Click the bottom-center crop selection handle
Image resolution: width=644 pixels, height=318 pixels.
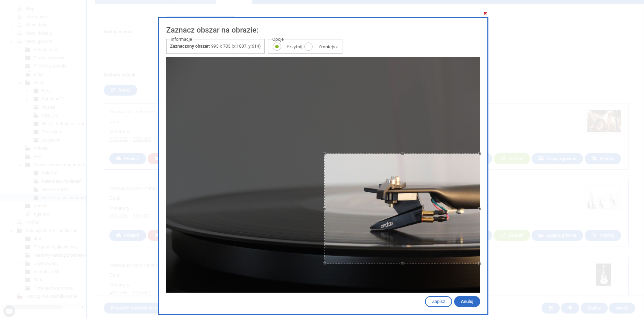pyautogui.click(x=402, y=264)
